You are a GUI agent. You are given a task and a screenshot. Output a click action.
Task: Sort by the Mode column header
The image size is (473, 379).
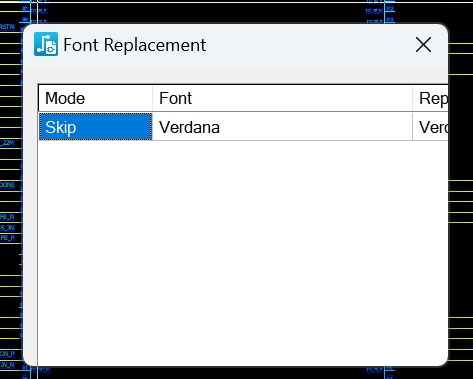95,98
